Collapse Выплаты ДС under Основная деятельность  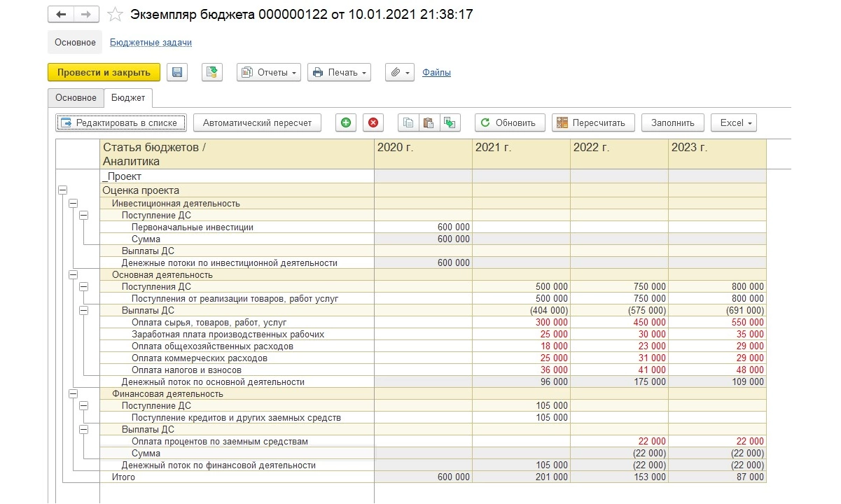click(84, 310)
